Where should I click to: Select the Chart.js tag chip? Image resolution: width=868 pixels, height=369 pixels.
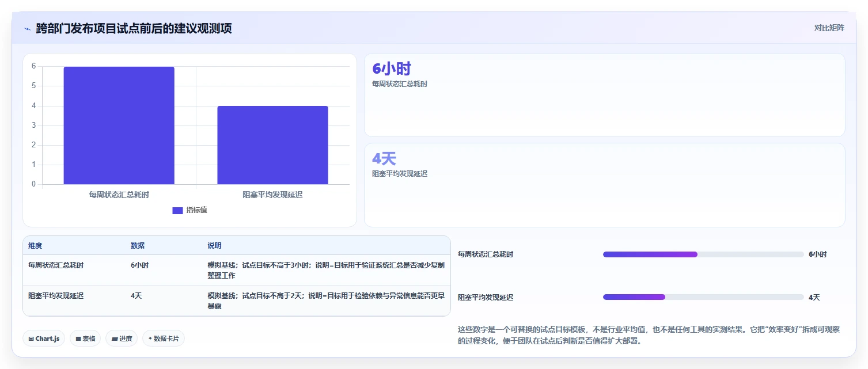pyautogui.click(x=44, y=338)
